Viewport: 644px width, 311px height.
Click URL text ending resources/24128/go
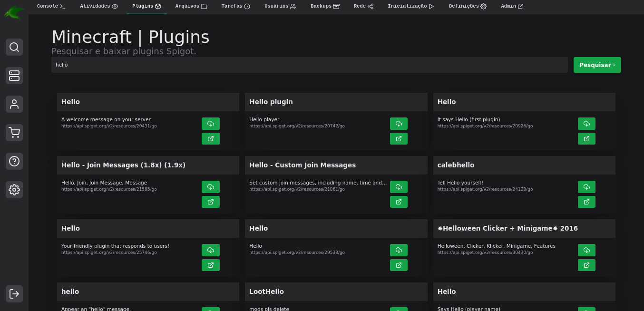coord(485,189)
